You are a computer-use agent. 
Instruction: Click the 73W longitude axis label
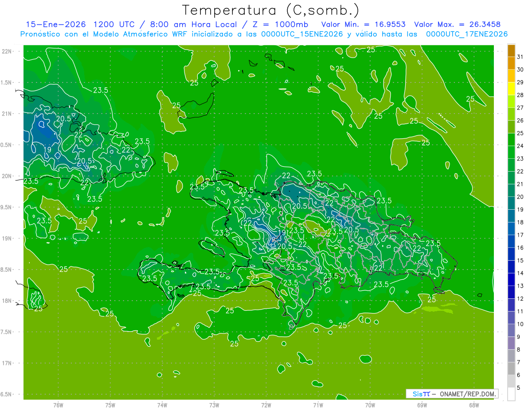[214, 405]
